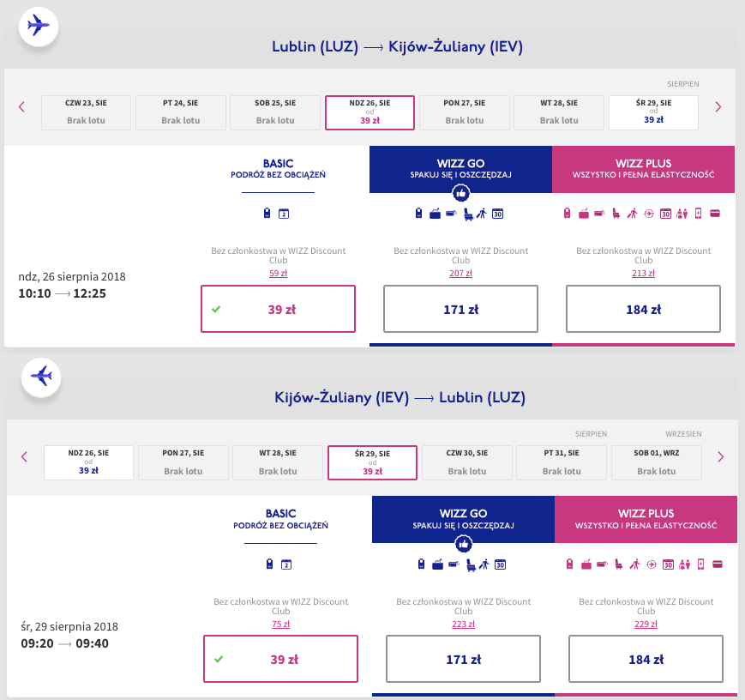Click return WIZZ GO calendar '30' icon
745x700 pixels.
pyautogui.click(x=500, y=565)
